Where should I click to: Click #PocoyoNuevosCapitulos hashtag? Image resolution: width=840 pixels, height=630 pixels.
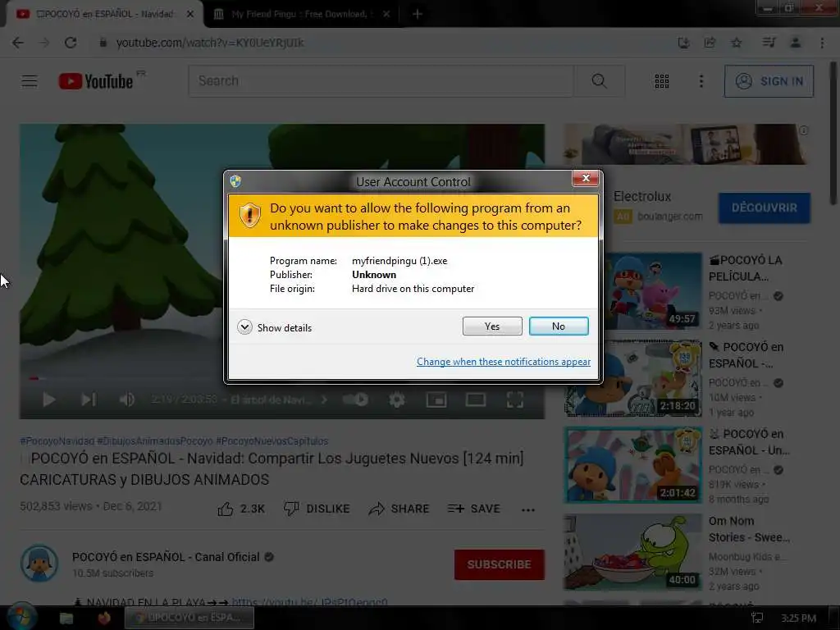(272, 441)
